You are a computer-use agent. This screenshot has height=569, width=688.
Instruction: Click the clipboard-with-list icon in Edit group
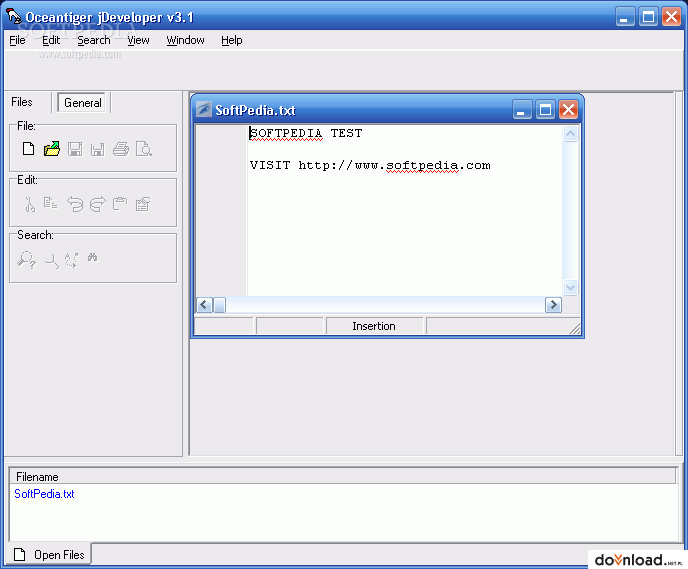coord(143,204)
